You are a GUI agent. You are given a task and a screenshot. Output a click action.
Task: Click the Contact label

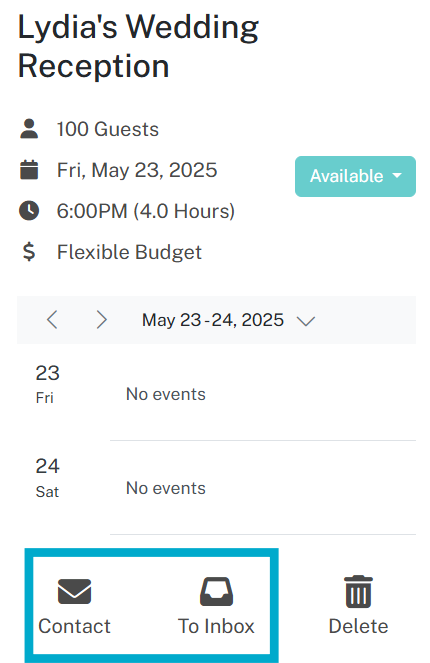pos(74,626)
